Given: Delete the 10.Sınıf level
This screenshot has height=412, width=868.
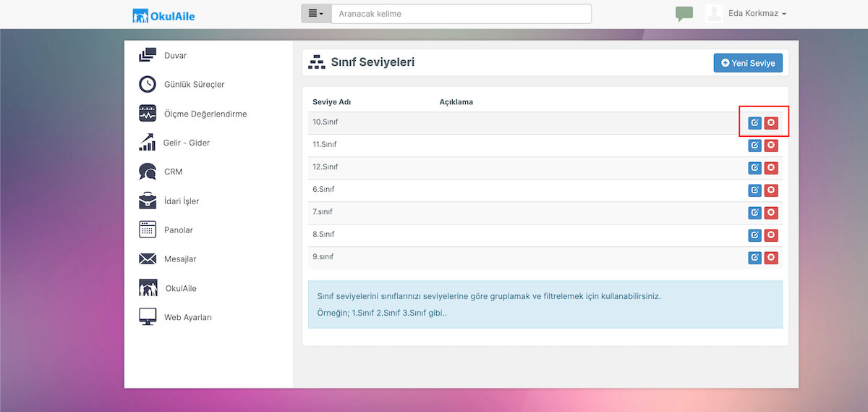Looking at the screenshot, I should coord(771,123).
